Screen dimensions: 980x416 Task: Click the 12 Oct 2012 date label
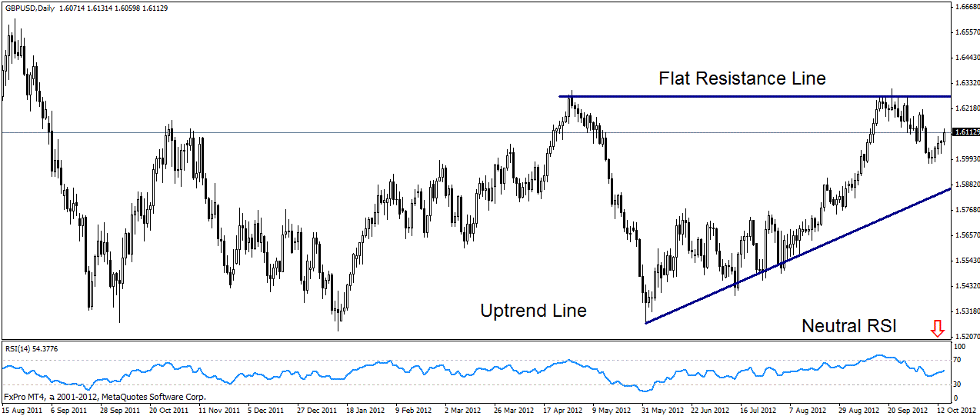click(x=956, y=410)
